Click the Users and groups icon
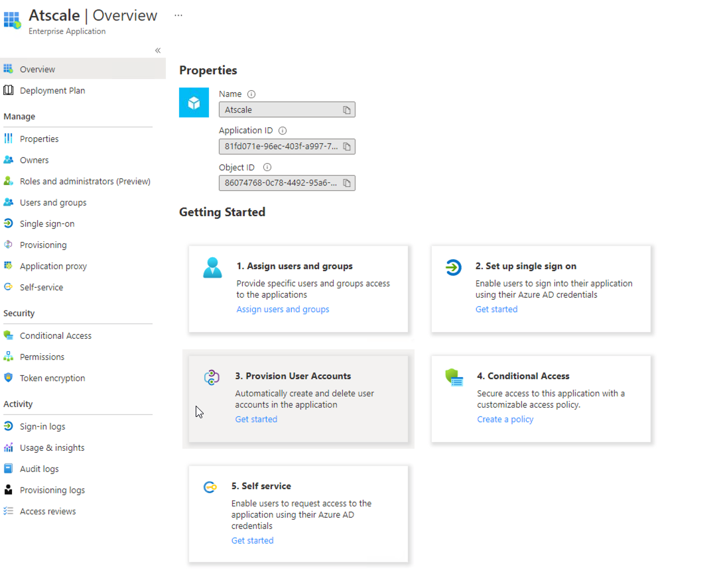 pyautogui.click(x=8, y=202)
